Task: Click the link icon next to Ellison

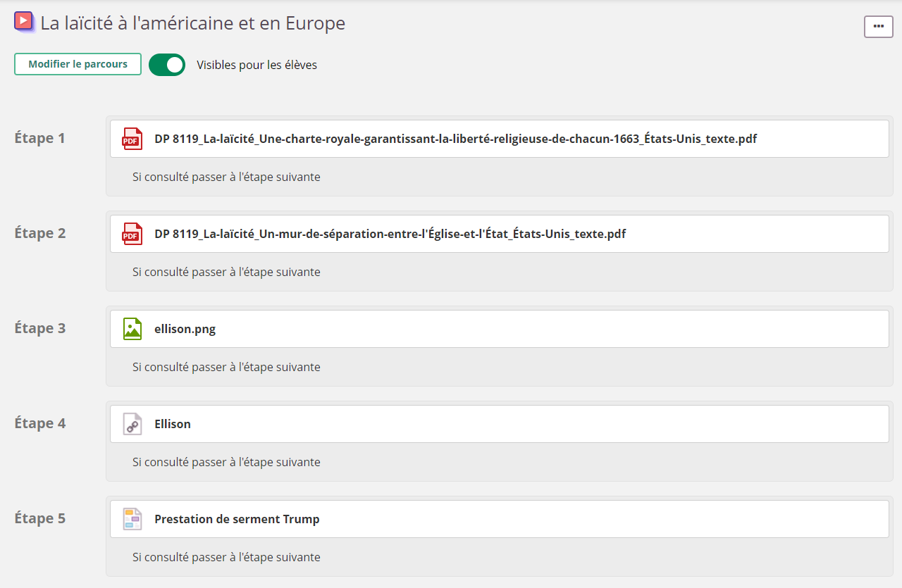Action: pyautogui.click(x=132, y=424)
